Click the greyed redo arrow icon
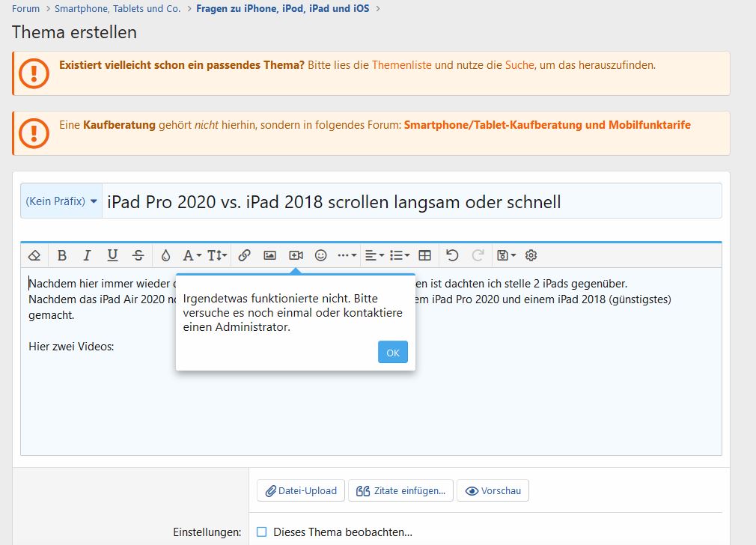The width and height of the screenshot is (756, 545). (x=478, y=255)
